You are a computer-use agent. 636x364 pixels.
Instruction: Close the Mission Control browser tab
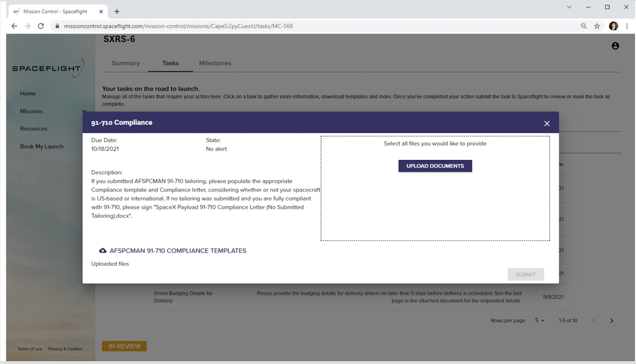tap(101, 12)
